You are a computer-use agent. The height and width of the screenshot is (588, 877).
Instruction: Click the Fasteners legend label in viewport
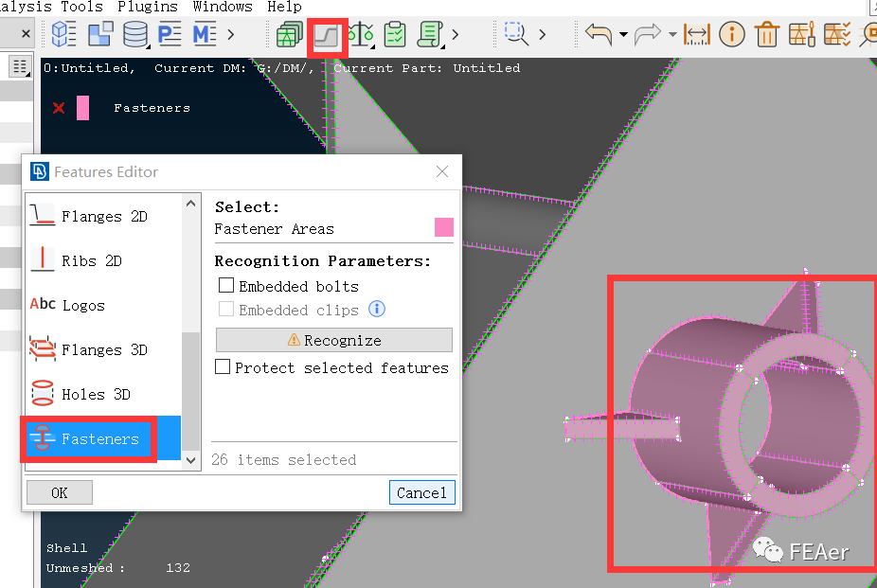pyautogui.click(x=152, y=108)
